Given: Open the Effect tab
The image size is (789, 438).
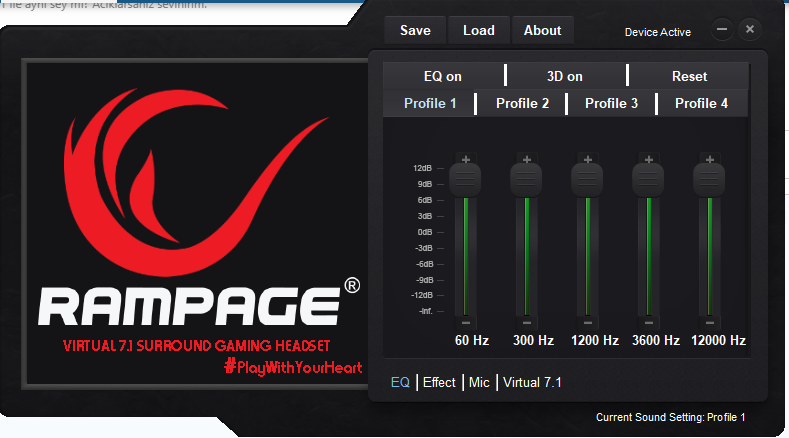Looking at the screenshot, I should pyautogui.click(x=439, y=382).
